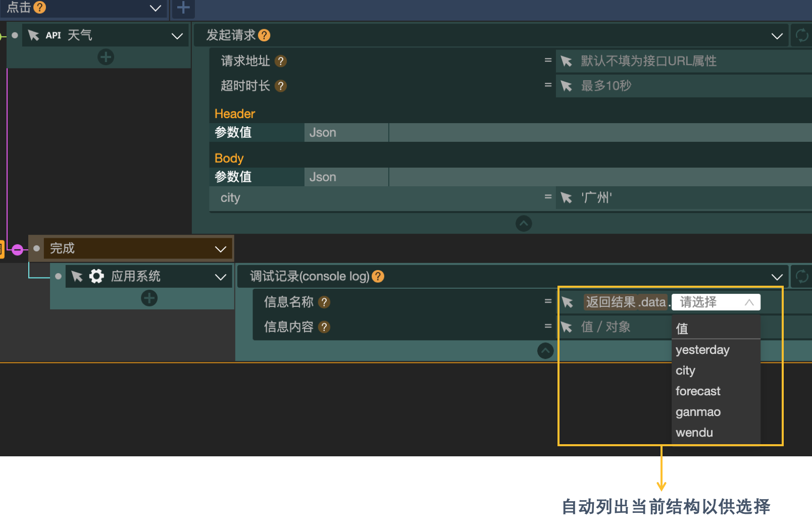Click the help icon beside 请求地址
This screenshot has width=812, height=529.
[281, 61]
